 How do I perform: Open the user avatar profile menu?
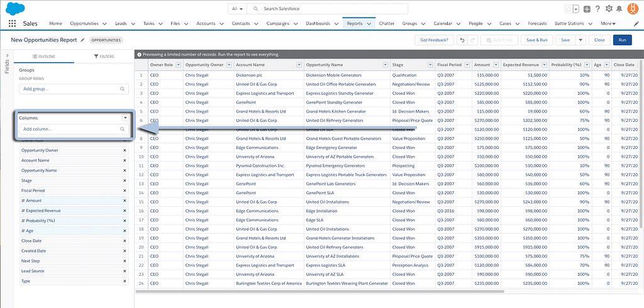pos(633,9)
